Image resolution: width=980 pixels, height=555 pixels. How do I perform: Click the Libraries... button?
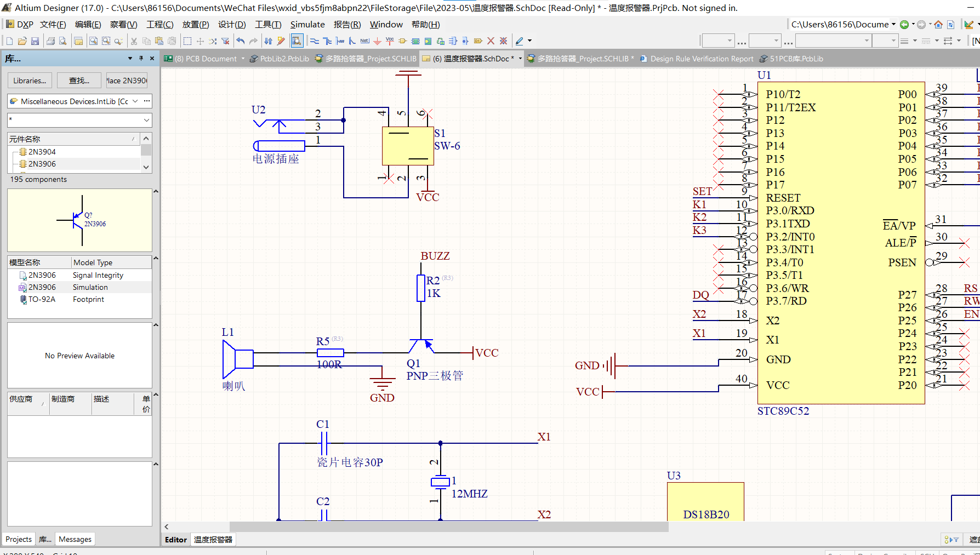(30, 81)
